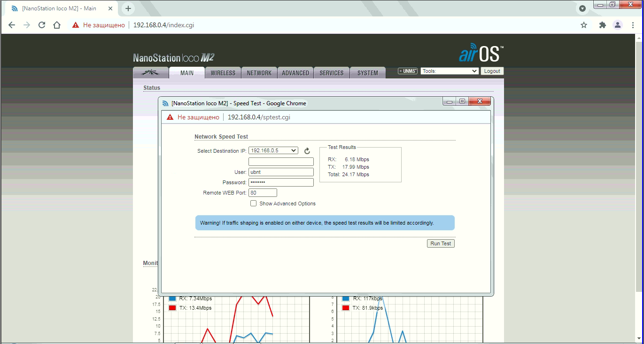Switch to the NETWORK tab
The width and height of the screenshot is (644, 344).
[259, 73]
